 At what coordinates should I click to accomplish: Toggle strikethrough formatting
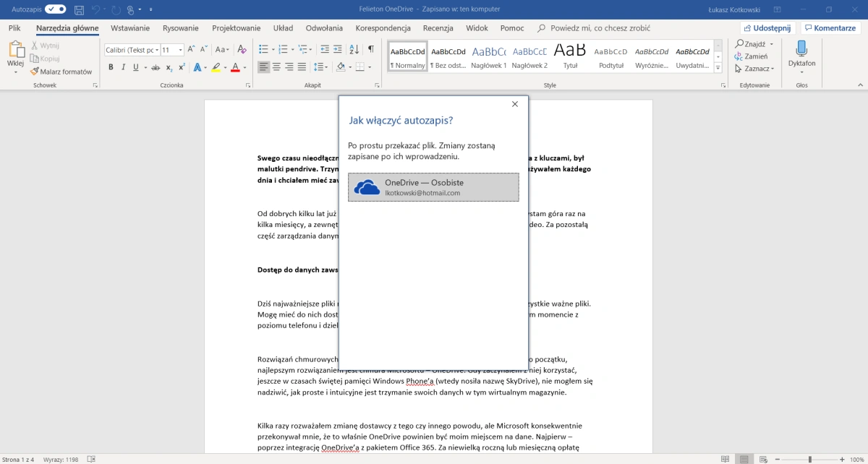pyautogui.click(x=156, y=67)
